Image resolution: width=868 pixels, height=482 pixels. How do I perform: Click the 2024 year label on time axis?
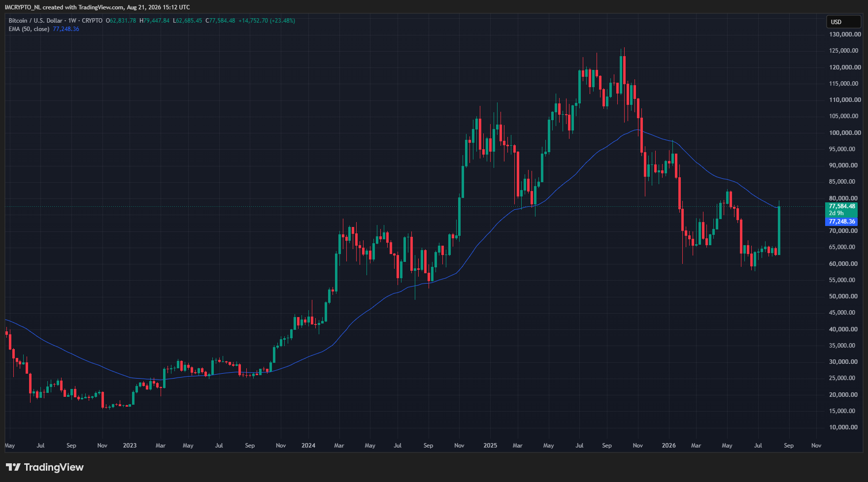pyautogui.click(x=308, y=446)
